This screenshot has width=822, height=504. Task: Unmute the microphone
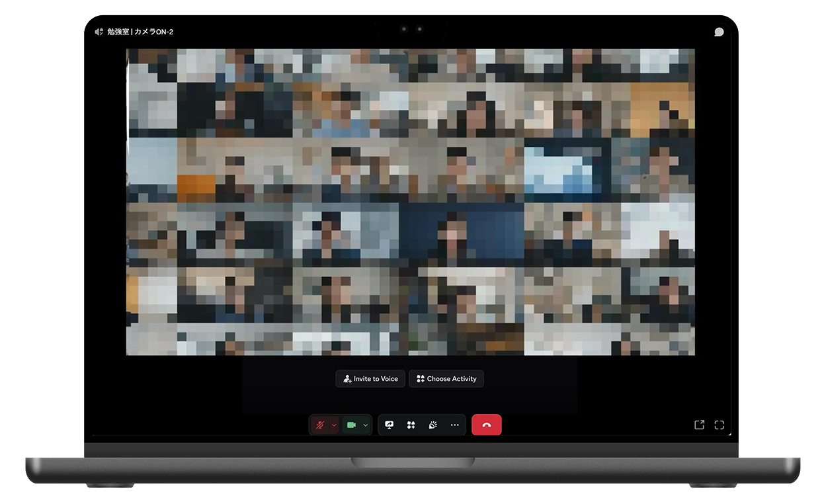(x=320, y=425)
